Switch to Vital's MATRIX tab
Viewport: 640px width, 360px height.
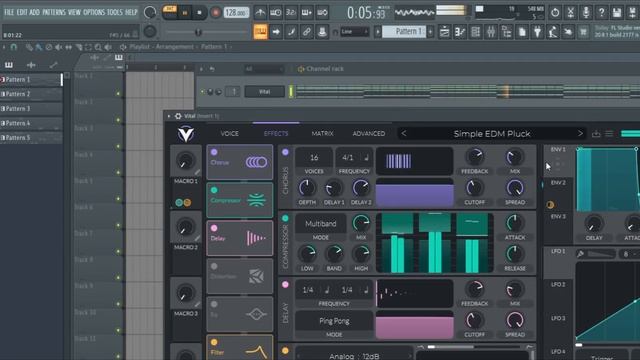(x=322, y=133)
